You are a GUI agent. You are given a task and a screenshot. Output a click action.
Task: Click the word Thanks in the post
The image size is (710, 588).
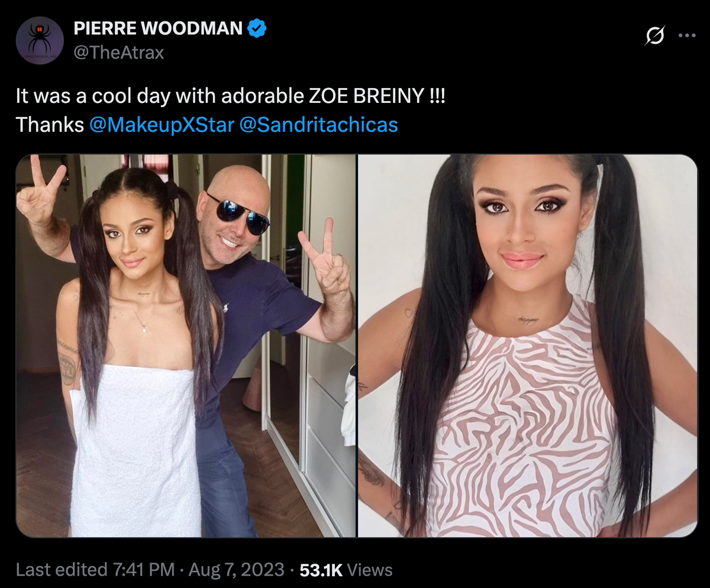pos(50,125)
